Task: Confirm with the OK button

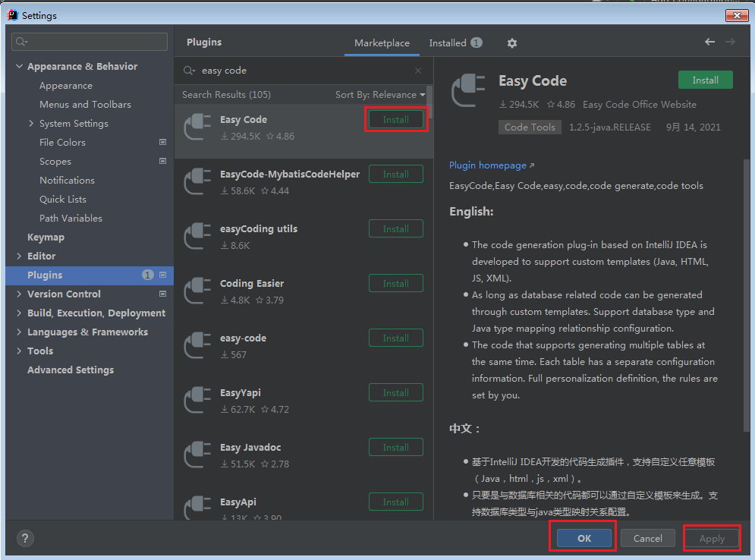Action: [x=584, y=538]
